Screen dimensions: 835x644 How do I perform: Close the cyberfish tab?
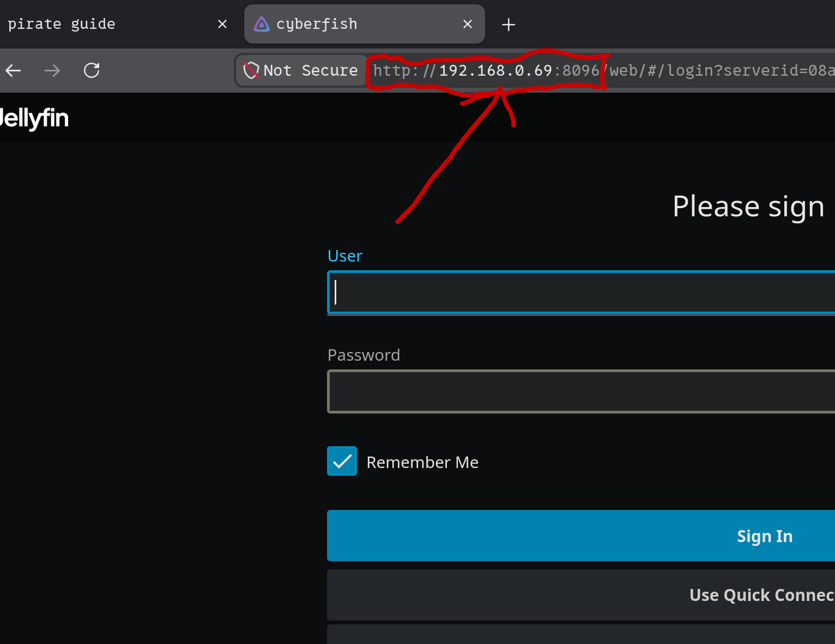point(468,24)
